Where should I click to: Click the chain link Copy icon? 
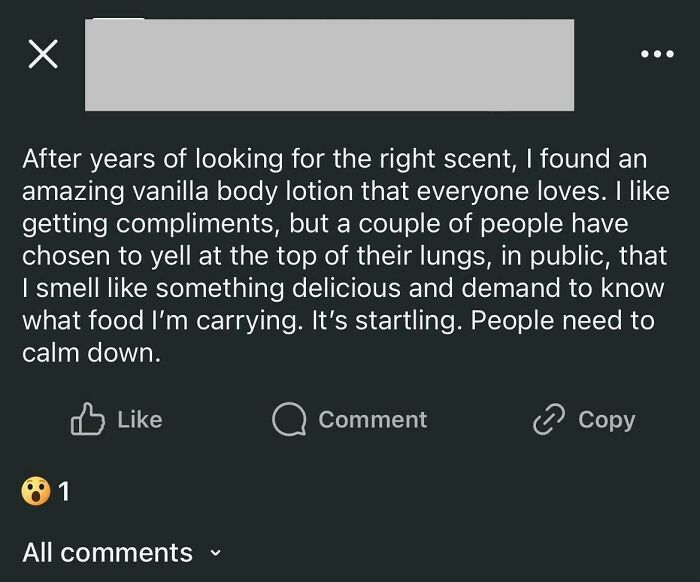click(549, 420)
